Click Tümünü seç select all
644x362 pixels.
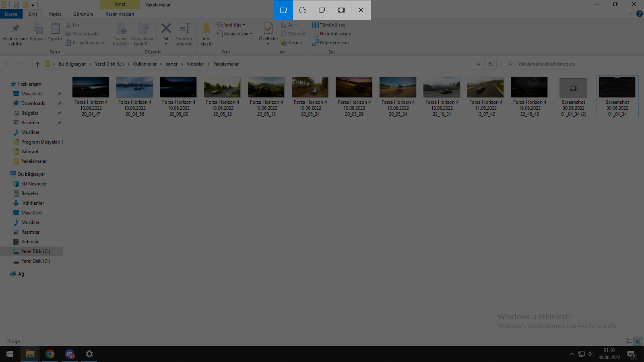pyautogui.click(x=328, y=25)
